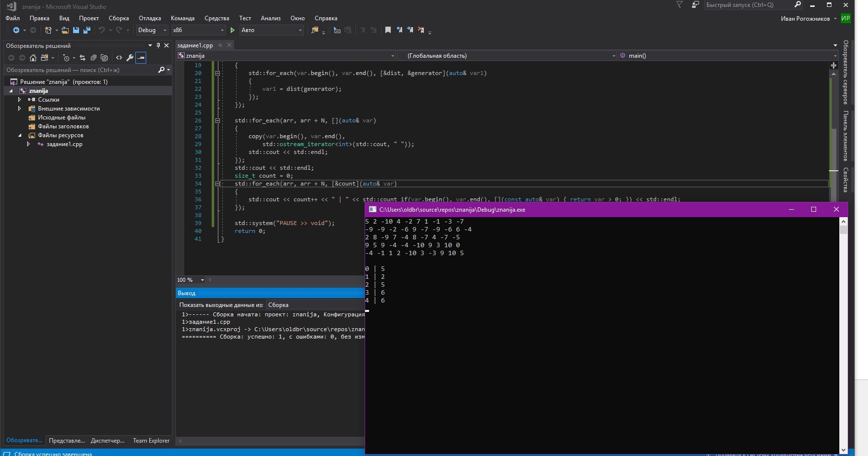Toggle the Preview Selected Items button
This screenshot has height=456, width=868.
pyautogui.click(x=141, y=58)
